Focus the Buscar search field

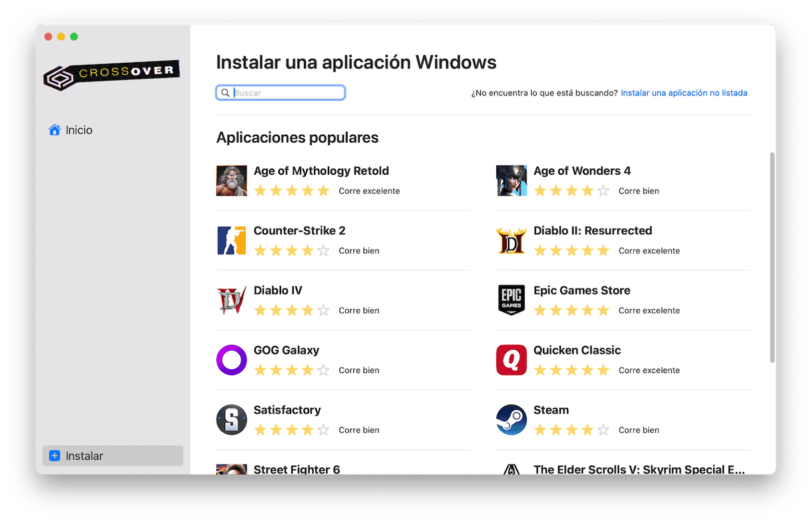pos(280,93)
